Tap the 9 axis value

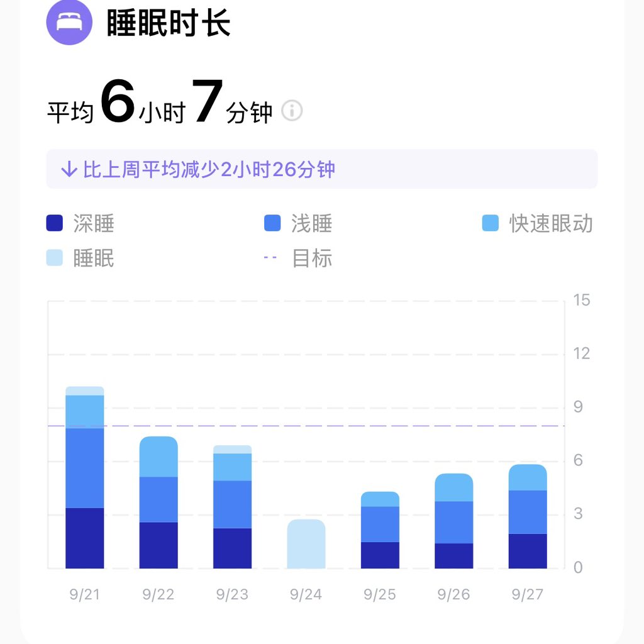click(x=578, y=407)
